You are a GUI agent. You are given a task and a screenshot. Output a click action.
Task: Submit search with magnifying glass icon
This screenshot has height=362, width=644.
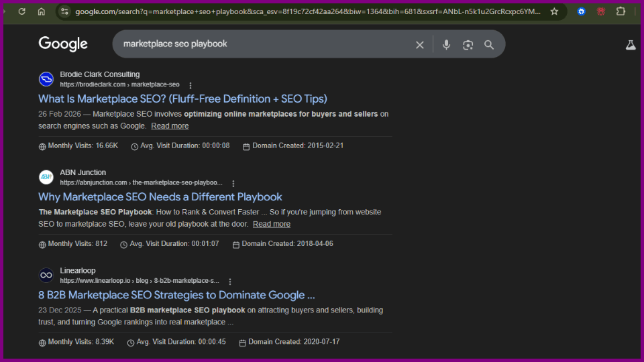coord(489,45)
